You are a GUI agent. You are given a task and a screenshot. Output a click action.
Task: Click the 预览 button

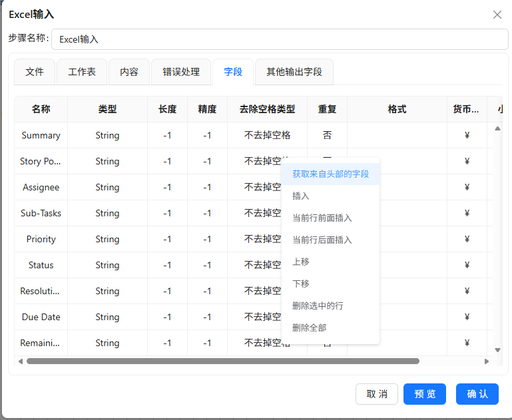pyautogui.click(x=425, y=394)
